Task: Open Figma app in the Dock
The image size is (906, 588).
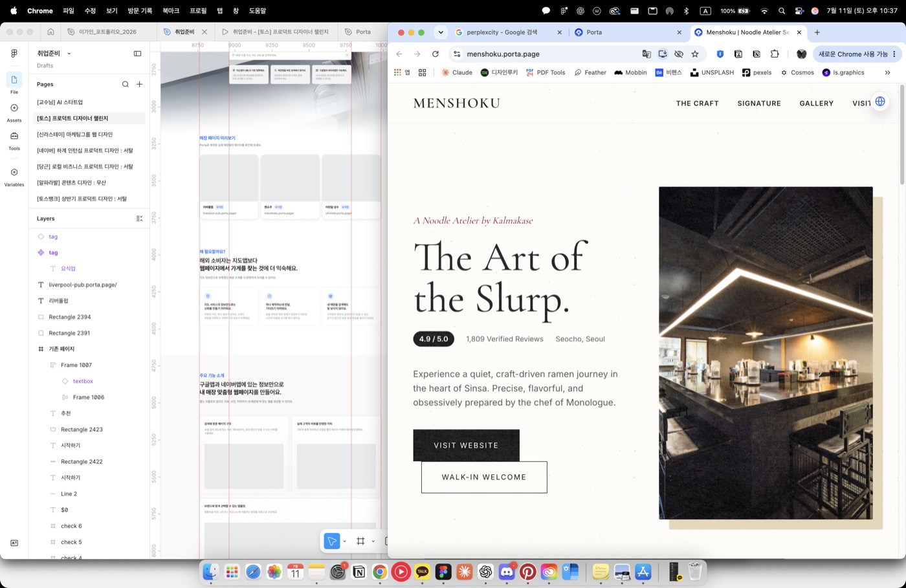Action: (443, 572)
